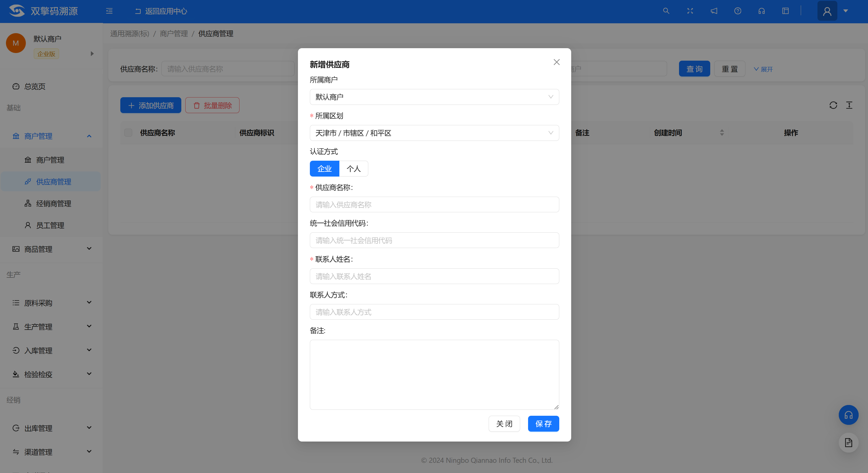Viewport: 868px width, 473px height.
Task: Open 经销商管理 in sidebar
Action: point(54,204)
